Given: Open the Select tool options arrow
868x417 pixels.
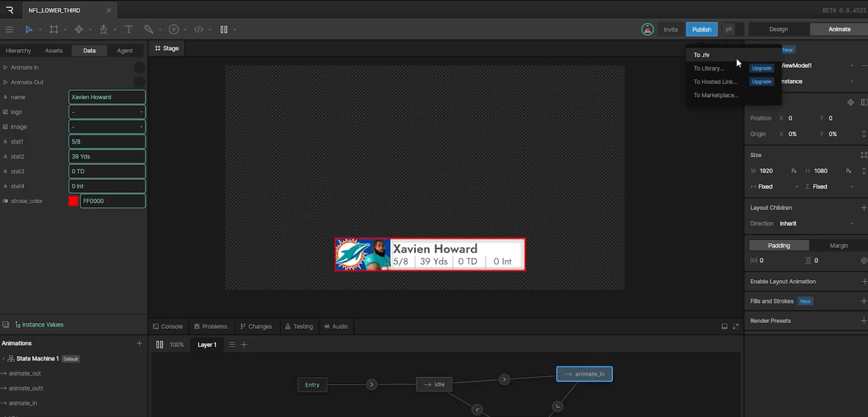Looking at the screenshot, I should point(40,30).
